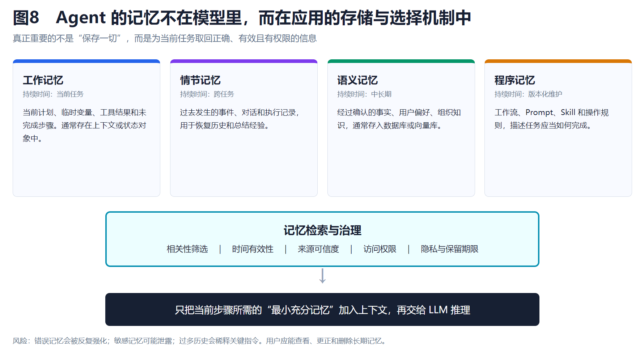This screenshot has width=644, height=361.
Task: Click '持续时间：跨任务' label
Action: tap(207, 94)
